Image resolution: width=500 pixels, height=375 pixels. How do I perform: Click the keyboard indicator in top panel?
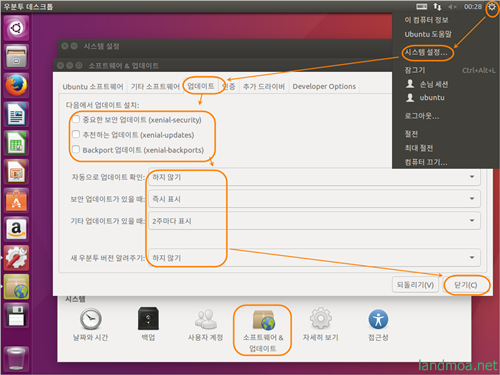coord(422,7)
